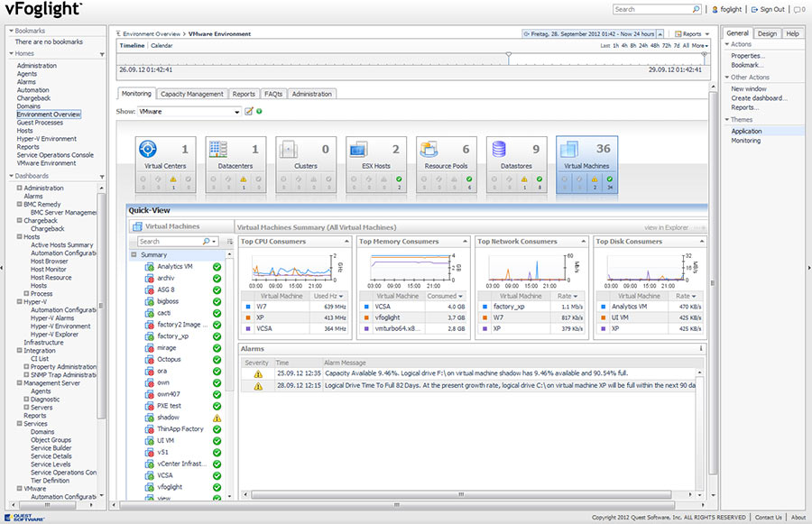Screen dimensions: 812x524
Task: Open the Consumed column dropdown
Action: [x=460, y=296]
